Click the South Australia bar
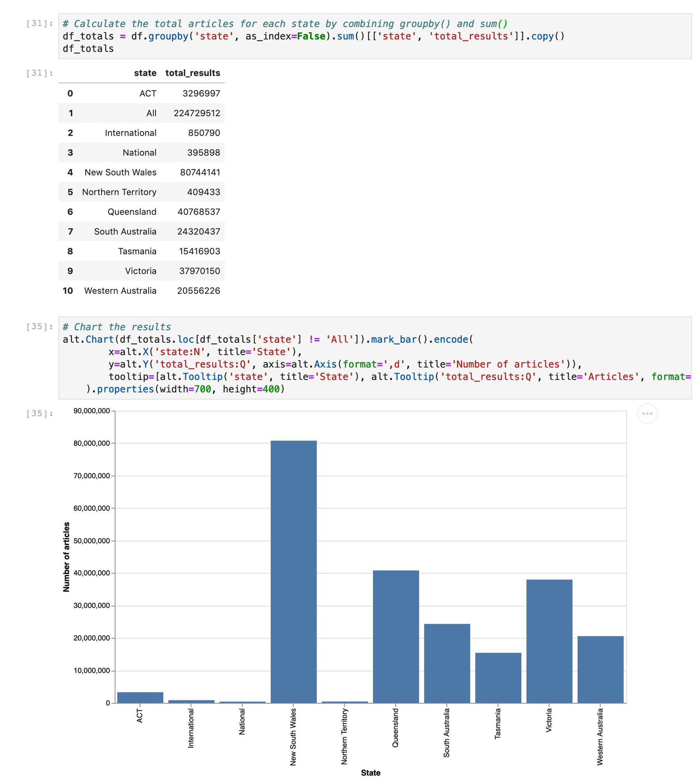Image resolution: width=700 pixels, height=784 pixels. point(447,663)
